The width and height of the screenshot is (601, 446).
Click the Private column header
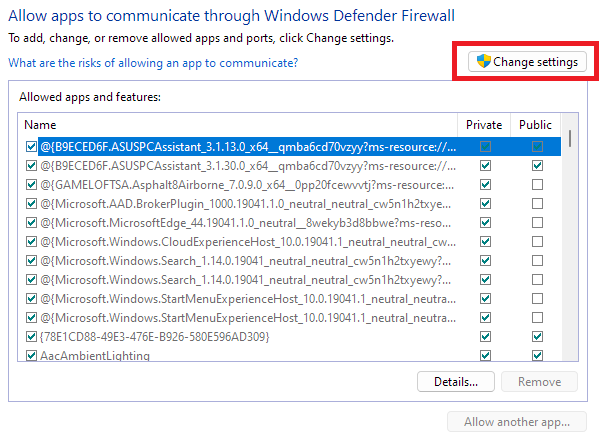tap(485, 125)
